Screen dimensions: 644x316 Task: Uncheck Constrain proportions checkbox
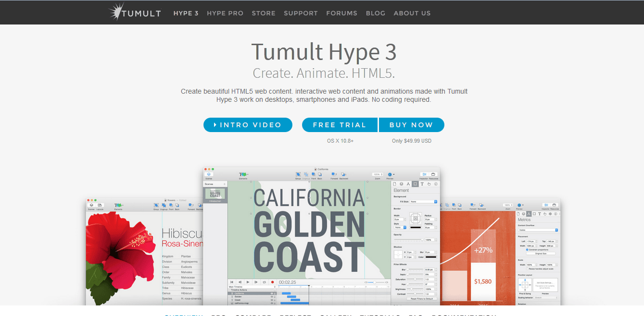pyautogui.click(x=527, y=250)
